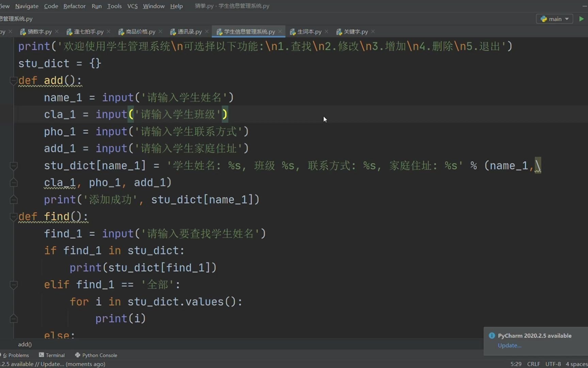588x368 pixels.
Task: Click the Python icon on 生词本.py tab
Action: pos(293,31)
